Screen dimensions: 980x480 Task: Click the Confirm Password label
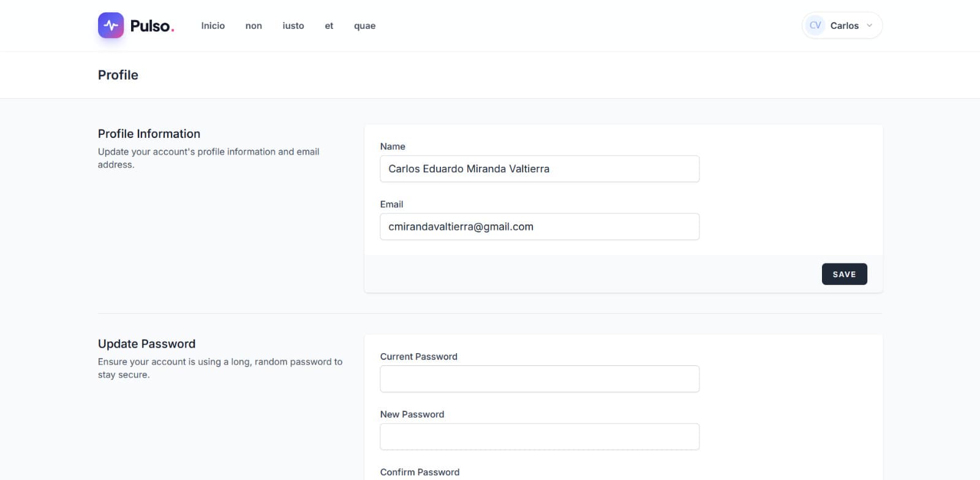[x=420, y=472]
